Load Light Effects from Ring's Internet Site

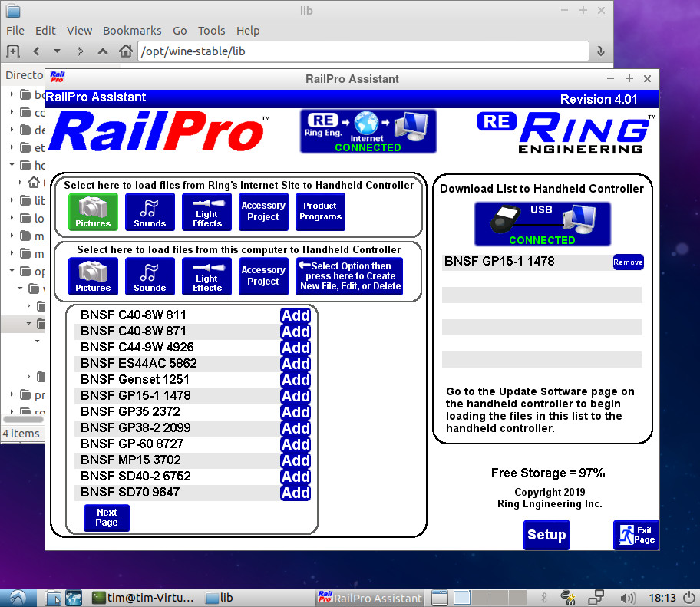click(x=206, y=212)
